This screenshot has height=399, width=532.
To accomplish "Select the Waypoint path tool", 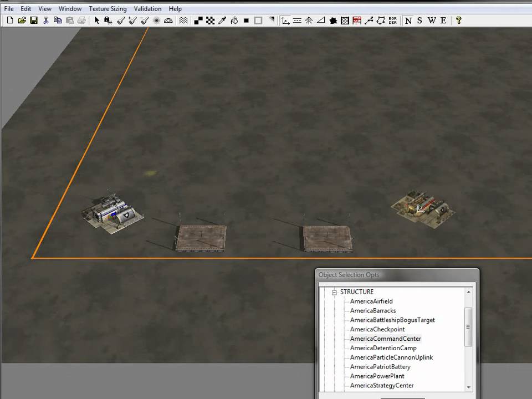I will (369, 21).
